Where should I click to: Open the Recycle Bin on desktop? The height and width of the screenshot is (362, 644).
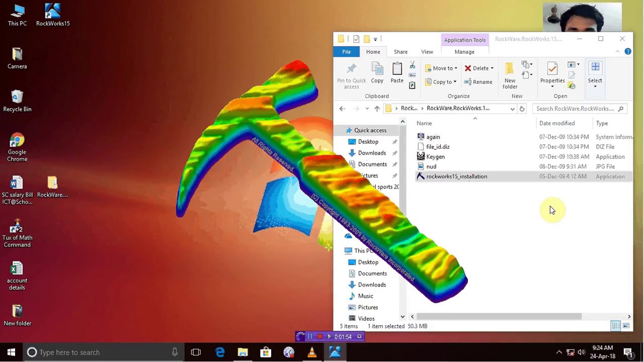(x=17, y=101)
